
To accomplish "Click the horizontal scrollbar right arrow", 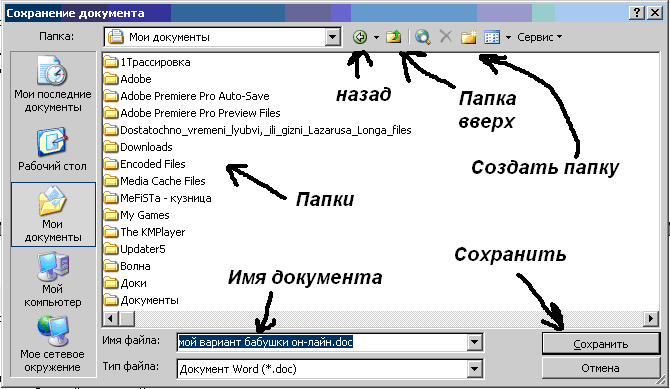I will click(x=651, y=318).
